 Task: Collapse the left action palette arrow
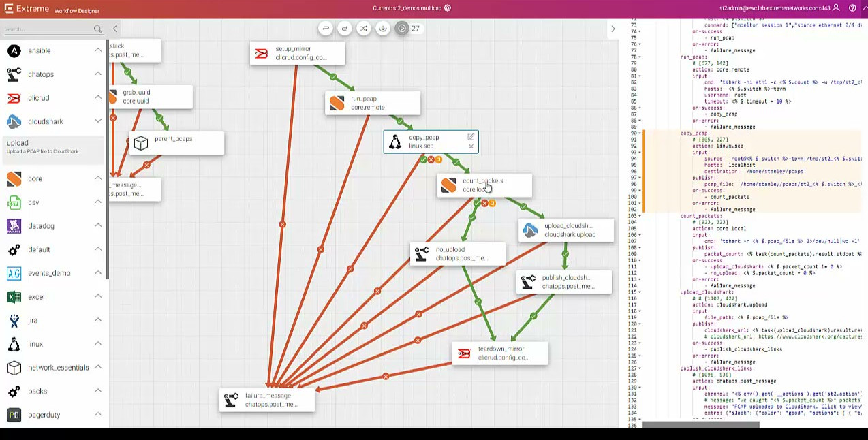pos(114,29)
